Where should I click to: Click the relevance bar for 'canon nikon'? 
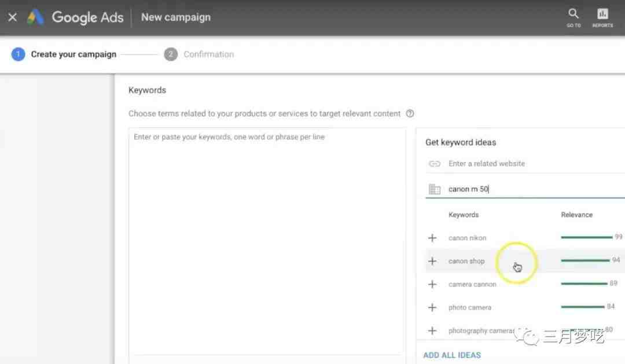[586, 237]
